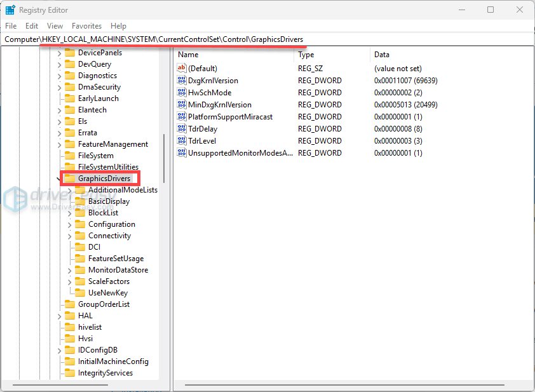
Task: Click the string icon of (Default) value
Action: [182, 69]
